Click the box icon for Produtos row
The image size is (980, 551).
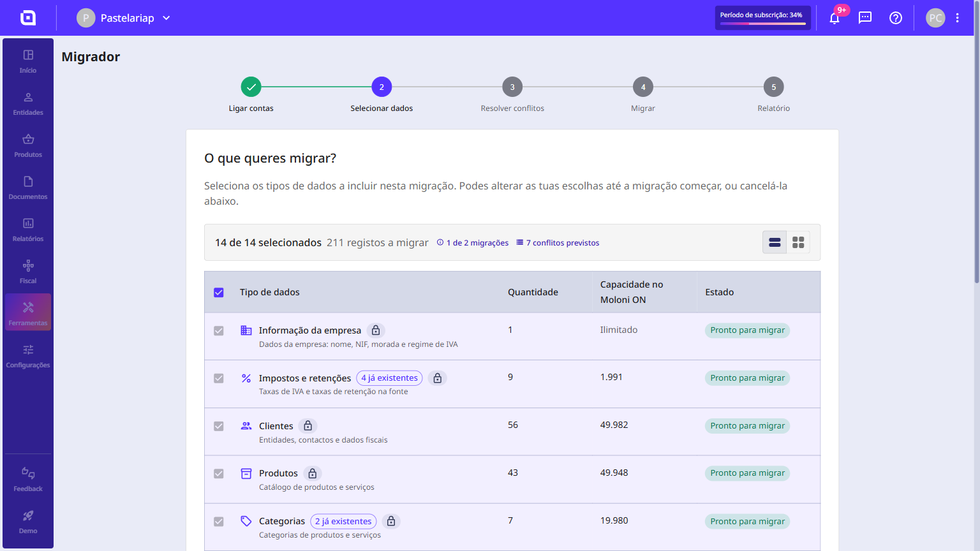[x=246, y=473]
